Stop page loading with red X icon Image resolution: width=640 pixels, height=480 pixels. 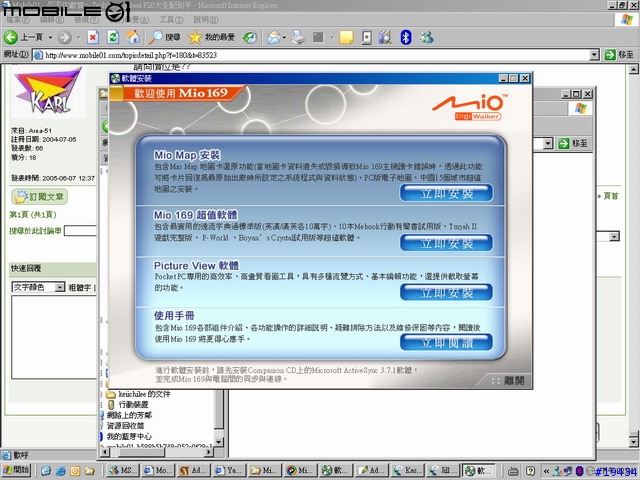coord(93,38)
